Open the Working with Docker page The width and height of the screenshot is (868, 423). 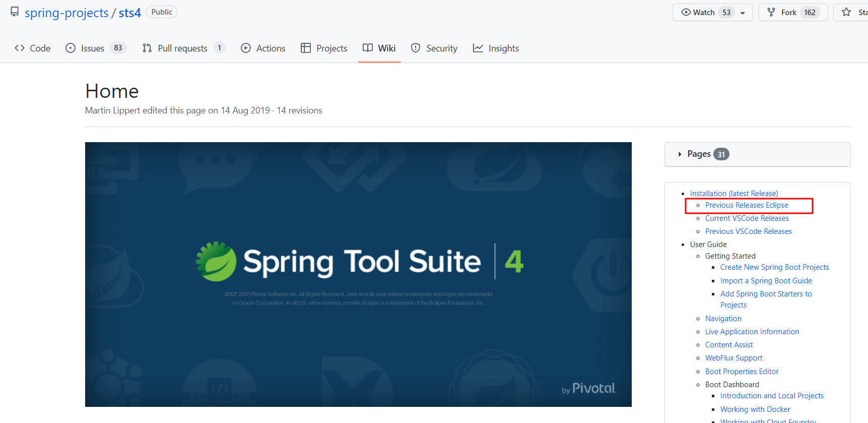coord(755,409)
